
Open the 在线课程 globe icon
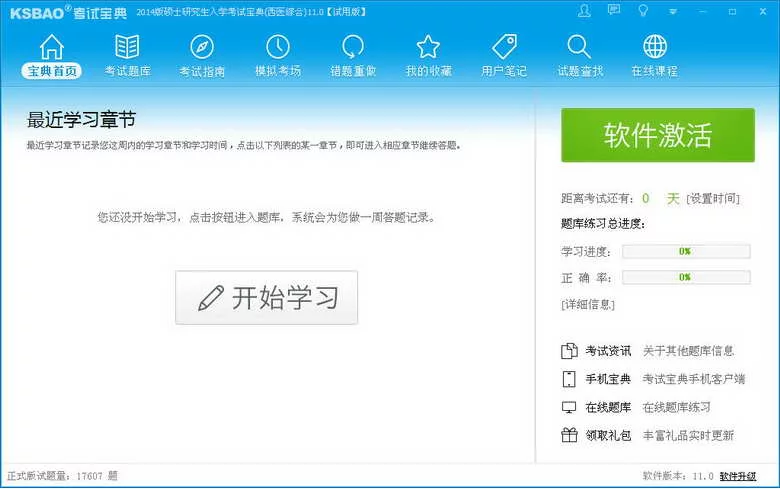[x=655, y=46]
